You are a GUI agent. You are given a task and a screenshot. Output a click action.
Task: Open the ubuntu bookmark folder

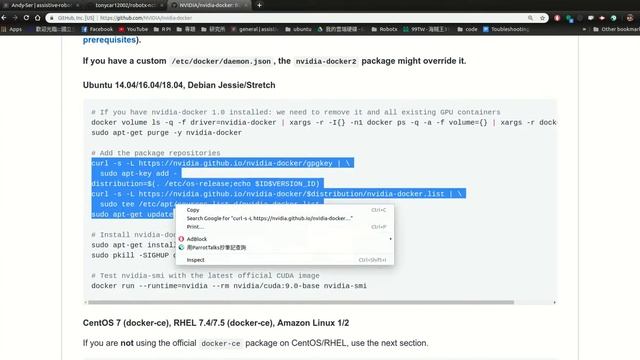click(298, 29)
